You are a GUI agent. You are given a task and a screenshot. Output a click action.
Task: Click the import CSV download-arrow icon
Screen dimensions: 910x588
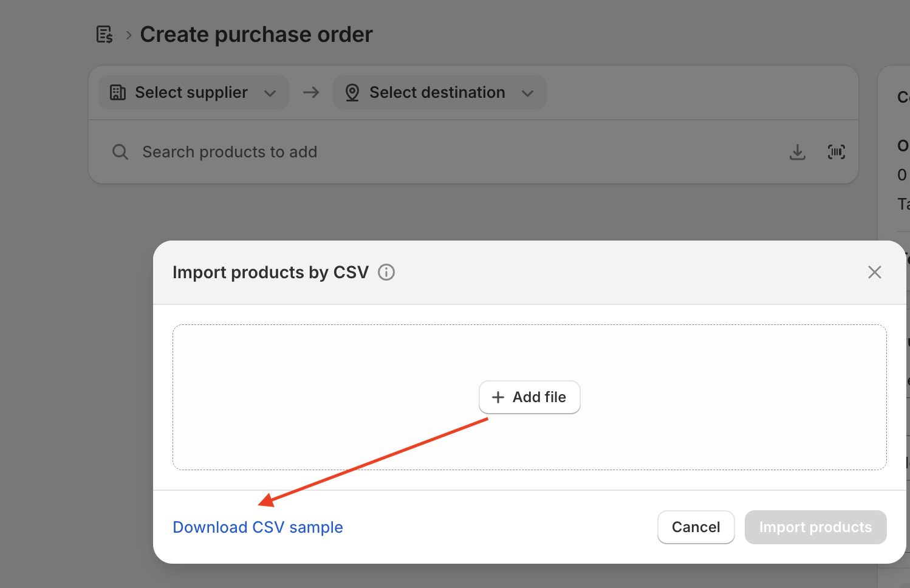(798, 152)
